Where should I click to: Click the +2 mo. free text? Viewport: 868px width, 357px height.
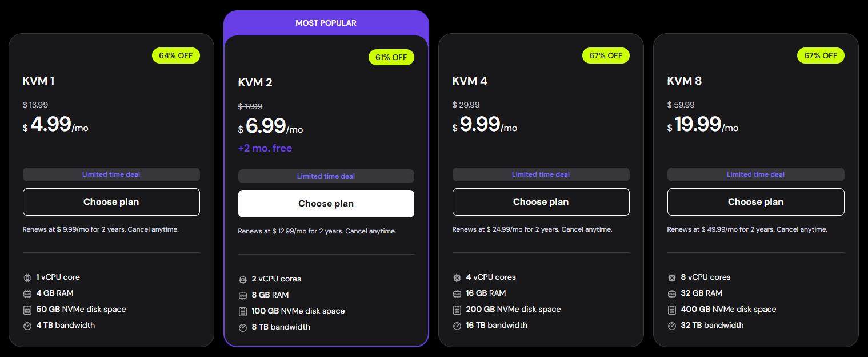pyautogui.click(x=265, y=148)
